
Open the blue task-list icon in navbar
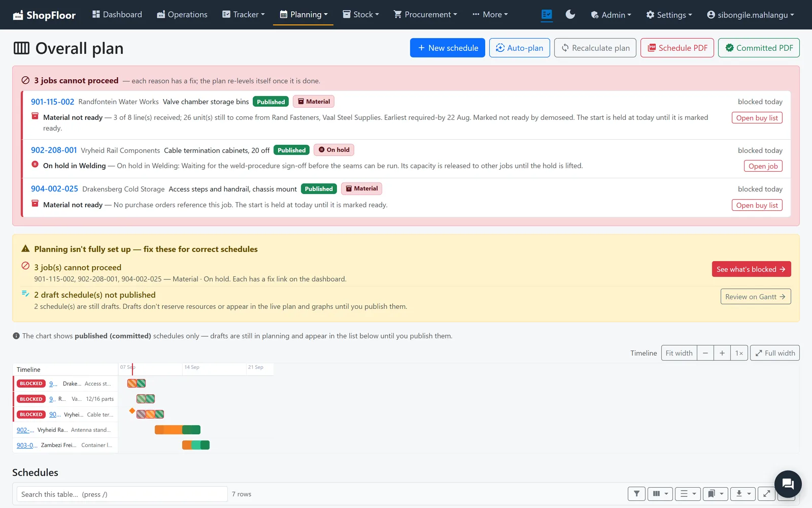coord(547,15)
